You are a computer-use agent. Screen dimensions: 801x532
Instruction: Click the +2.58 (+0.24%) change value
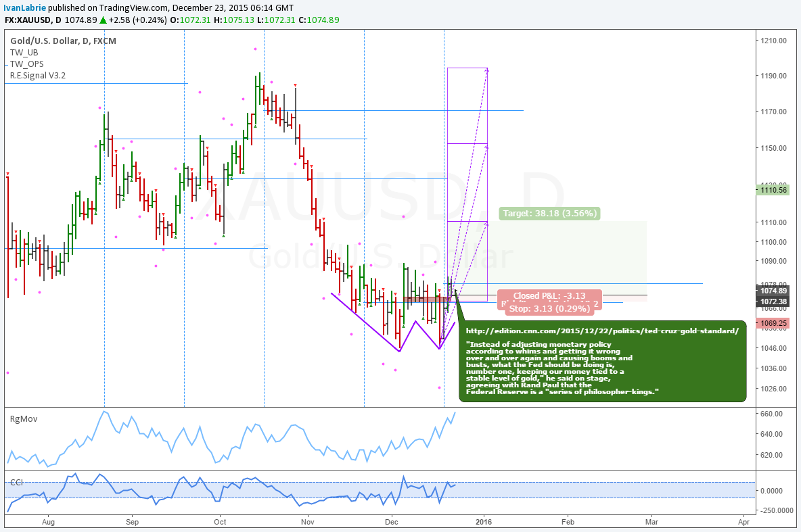[x=137, y=20]
